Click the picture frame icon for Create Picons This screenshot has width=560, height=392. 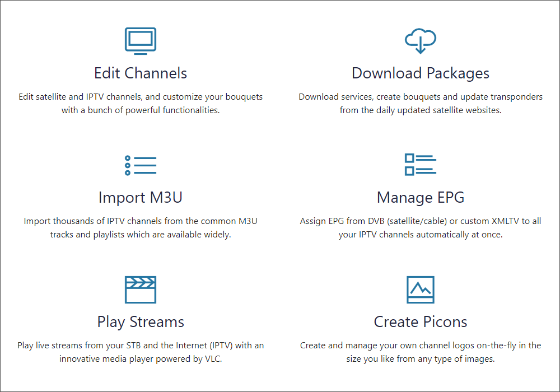click(421, 290)
